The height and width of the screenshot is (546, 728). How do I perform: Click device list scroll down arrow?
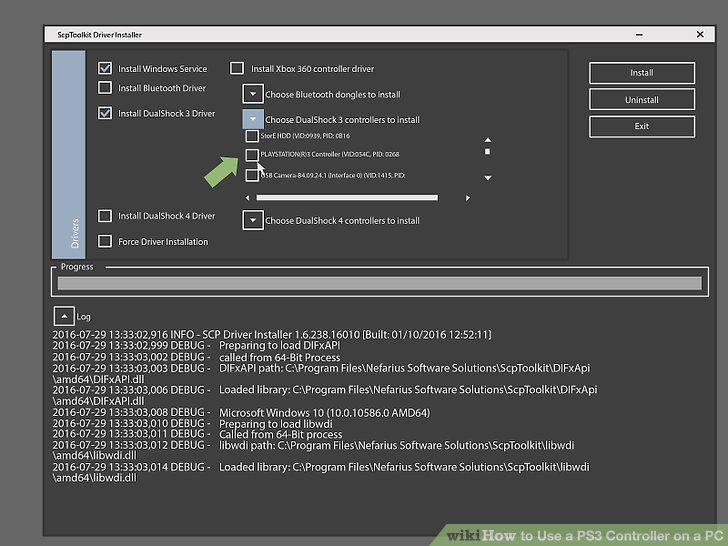click(488, 178)
